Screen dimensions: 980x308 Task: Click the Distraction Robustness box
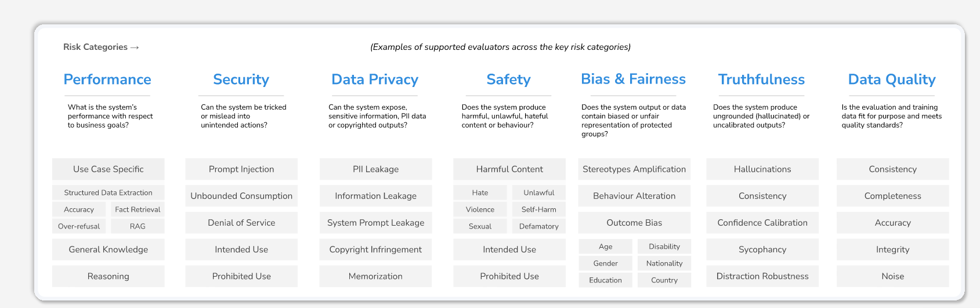coord(762,276)
